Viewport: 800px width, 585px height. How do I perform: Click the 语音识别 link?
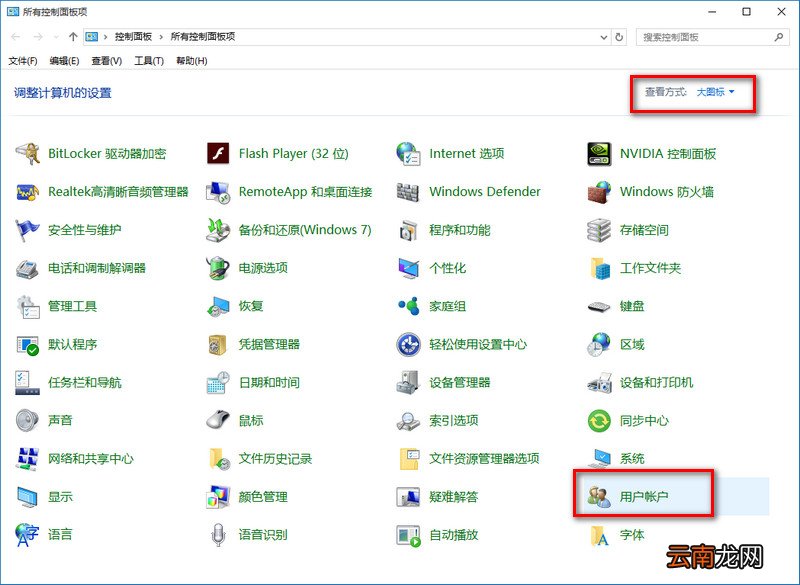[x=263, y=535]
